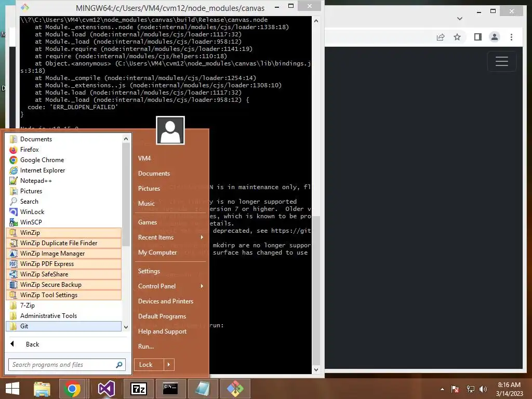
Task: Open Default Programs
Action: [x=162, y=316]
